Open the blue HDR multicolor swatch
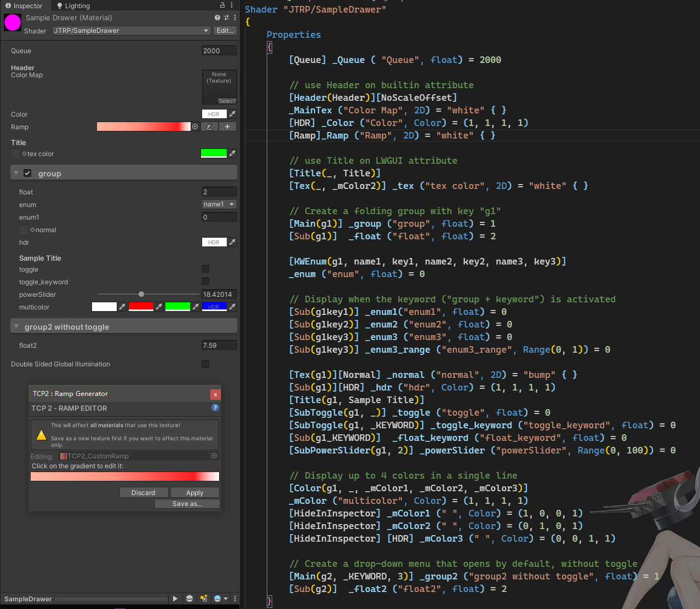The image size is (700, 609). pos(214,307)
